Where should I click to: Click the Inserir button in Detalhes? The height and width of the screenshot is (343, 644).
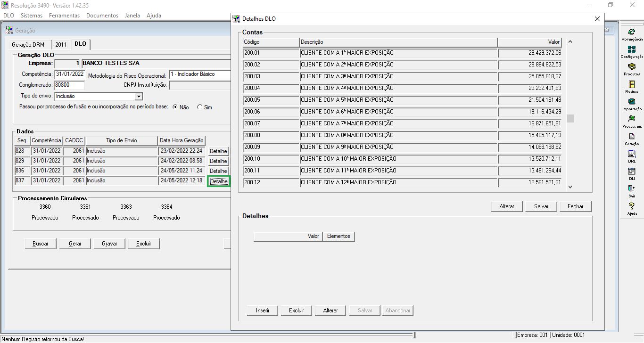click(x=263, y=310)
